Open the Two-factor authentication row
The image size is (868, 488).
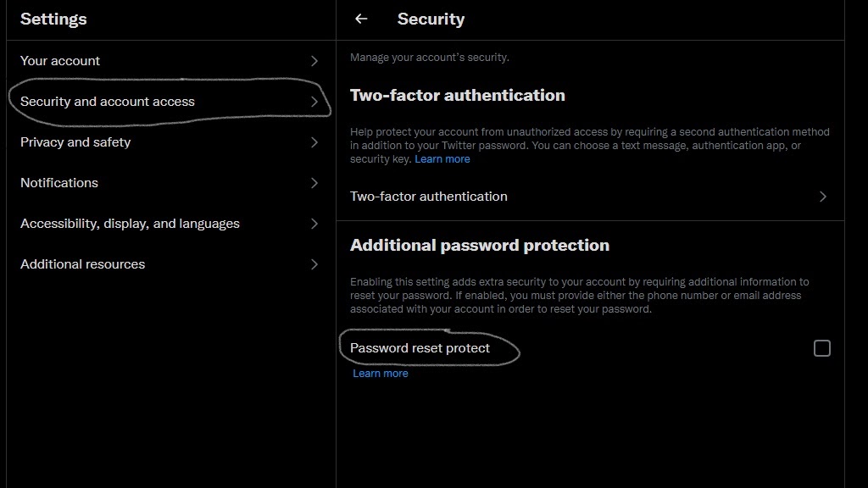pyautogui.click(x=590, y=197)
